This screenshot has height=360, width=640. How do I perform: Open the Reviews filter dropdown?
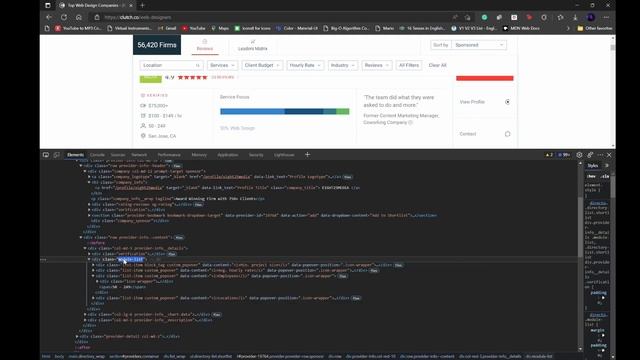tap(377, 65)
